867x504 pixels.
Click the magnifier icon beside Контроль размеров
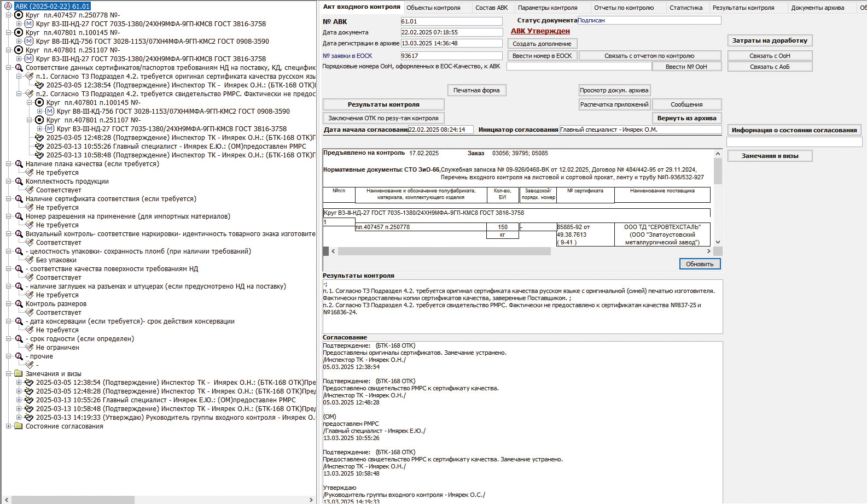19,304
